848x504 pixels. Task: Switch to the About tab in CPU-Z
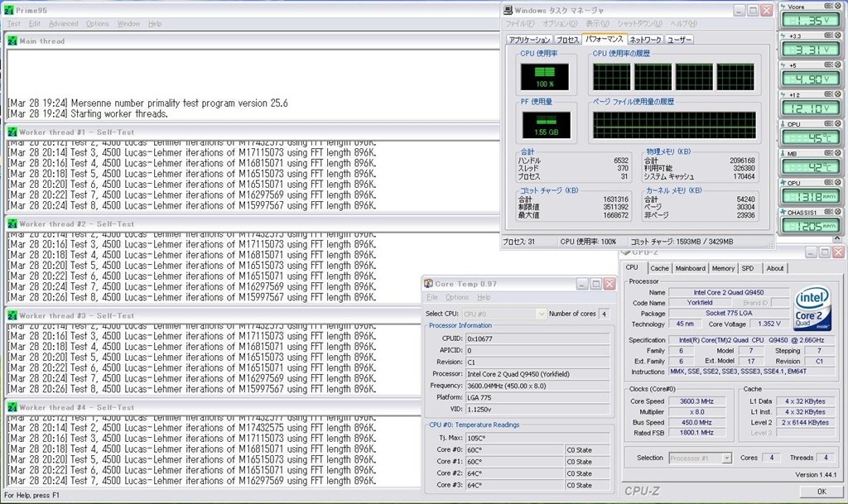coord(775,268)
